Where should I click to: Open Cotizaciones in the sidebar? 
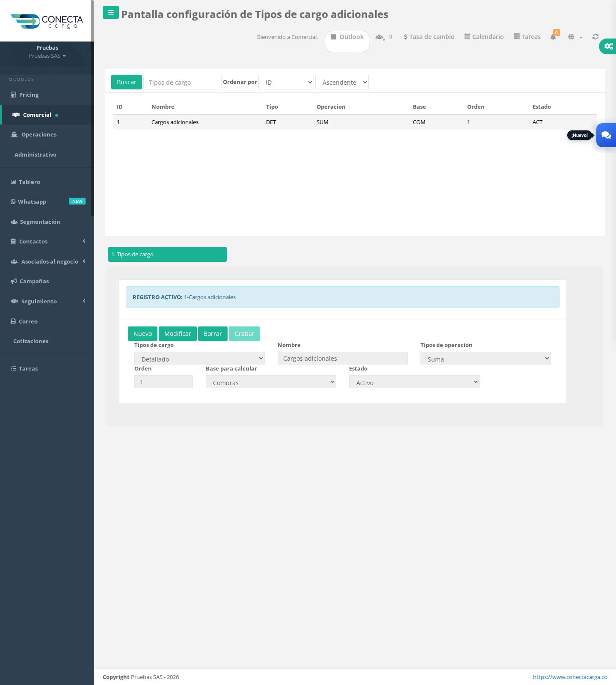click(46, 341)
